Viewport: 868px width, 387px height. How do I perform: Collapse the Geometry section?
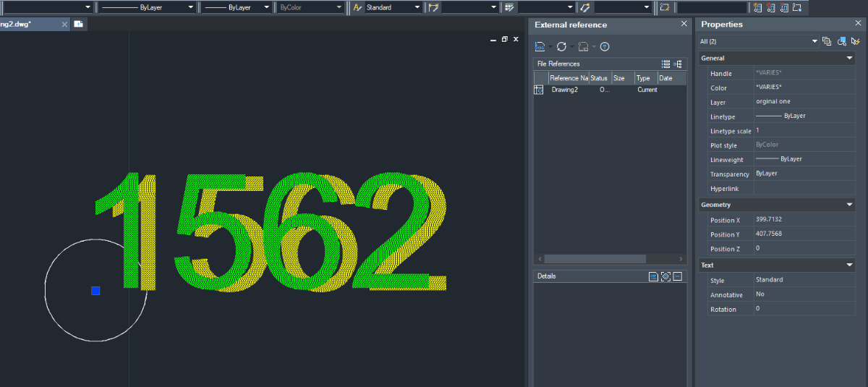pyautogui.click(x=850, y=205)
